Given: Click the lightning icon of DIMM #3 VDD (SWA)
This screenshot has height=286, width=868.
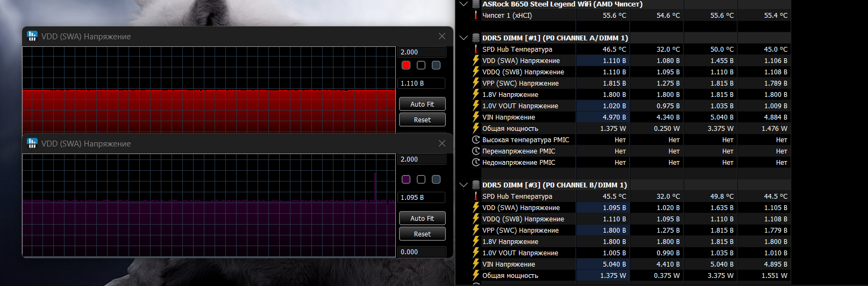Looking at the screenshot, I should pyautogui.click(x=476, y=207).
